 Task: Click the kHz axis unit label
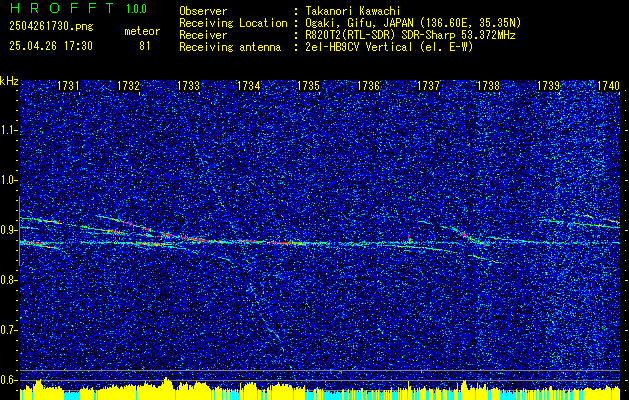click(x=9, y=81)
